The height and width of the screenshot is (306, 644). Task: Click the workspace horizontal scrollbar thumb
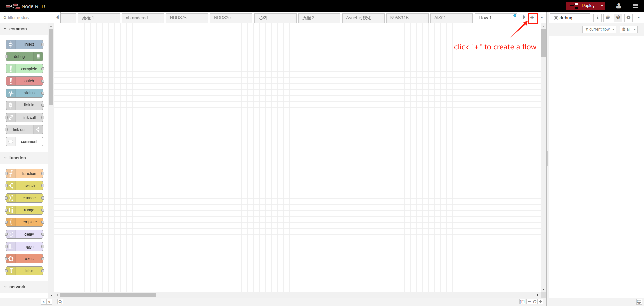[x=108, y=295]
